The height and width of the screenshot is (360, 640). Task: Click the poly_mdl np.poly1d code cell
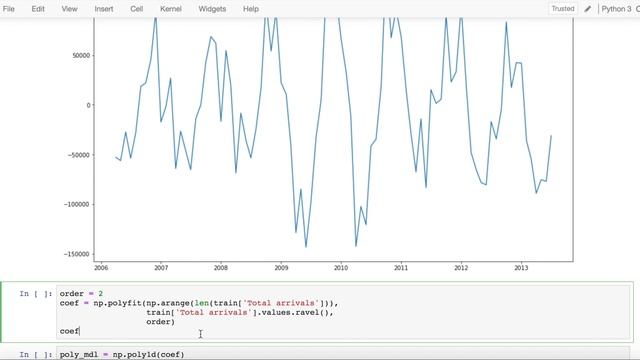tap(343, 354)
